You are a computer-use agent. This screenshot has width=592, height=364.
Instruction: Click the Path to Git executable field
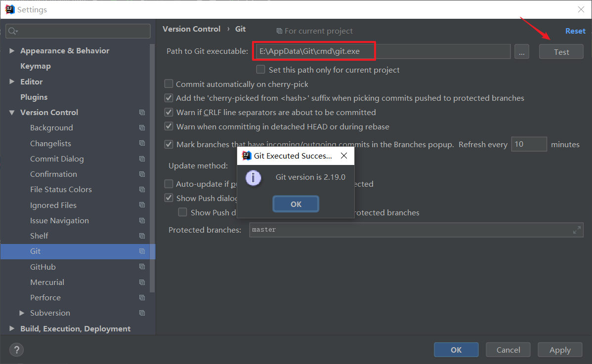pos(383,51)
